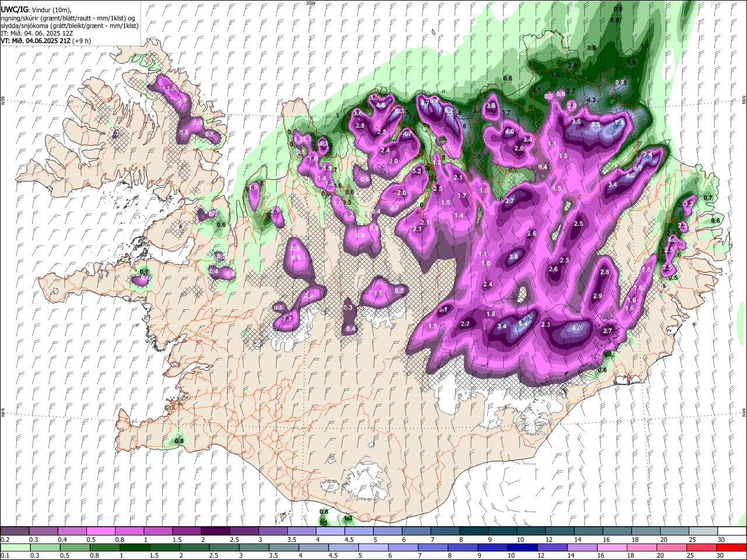Click the 'VT: Mið. 04.06.2025 21Z (+9 h)' line
Screen dimensions: 747x560
(x=46, y=41)
